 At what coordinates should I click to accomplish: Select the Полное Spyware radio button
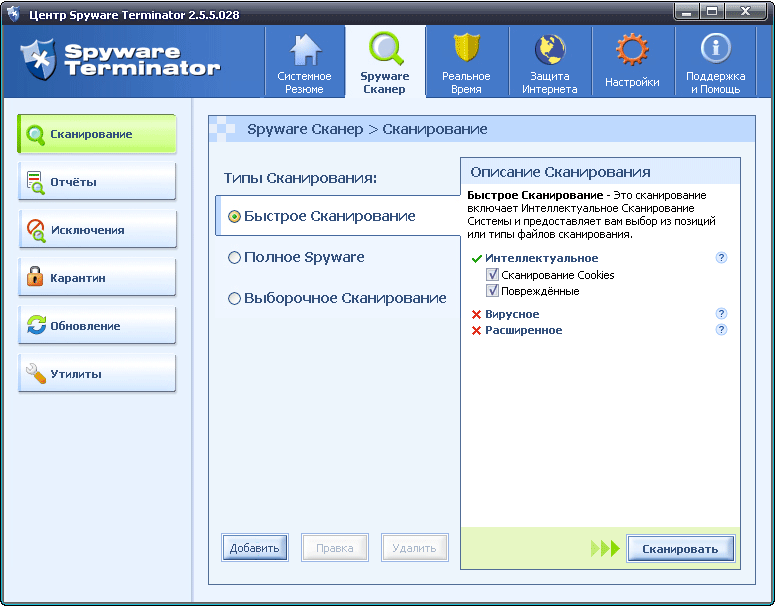(234, 258)
